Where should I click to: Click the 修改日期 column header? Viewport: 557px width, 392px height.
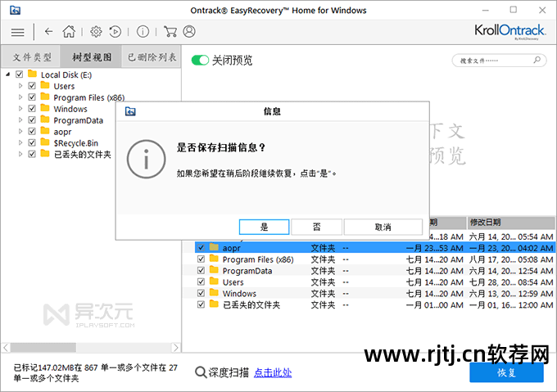pos(510,223)
